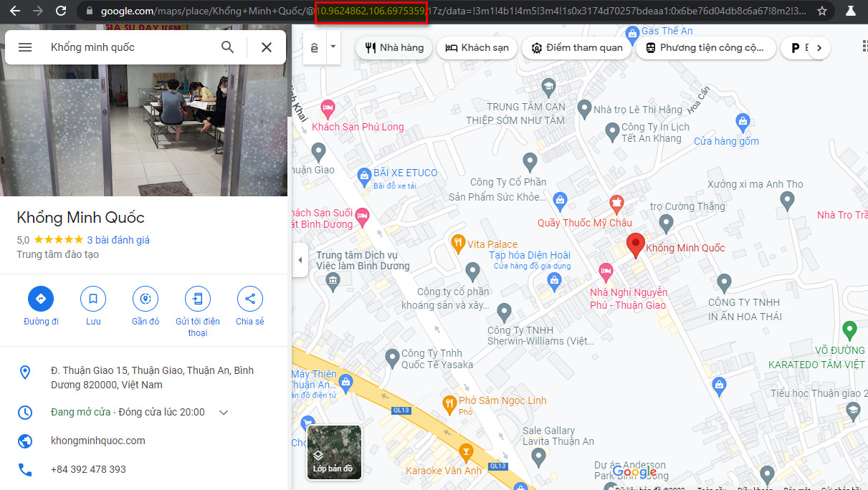Viewport: 868px width, 490px height.
Task: Select Quầy Thuốc Mỹ Châu marker
Action: [616, 203]
